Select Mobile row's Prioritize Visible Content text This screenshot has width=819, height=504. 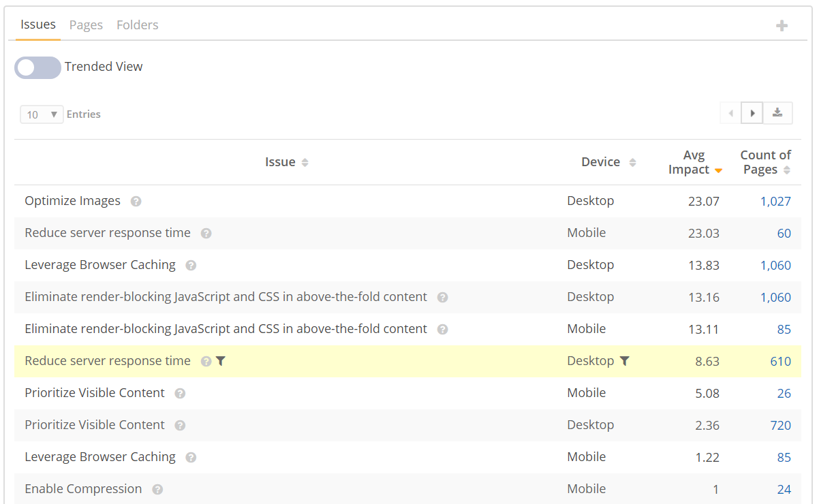[95, 393]
